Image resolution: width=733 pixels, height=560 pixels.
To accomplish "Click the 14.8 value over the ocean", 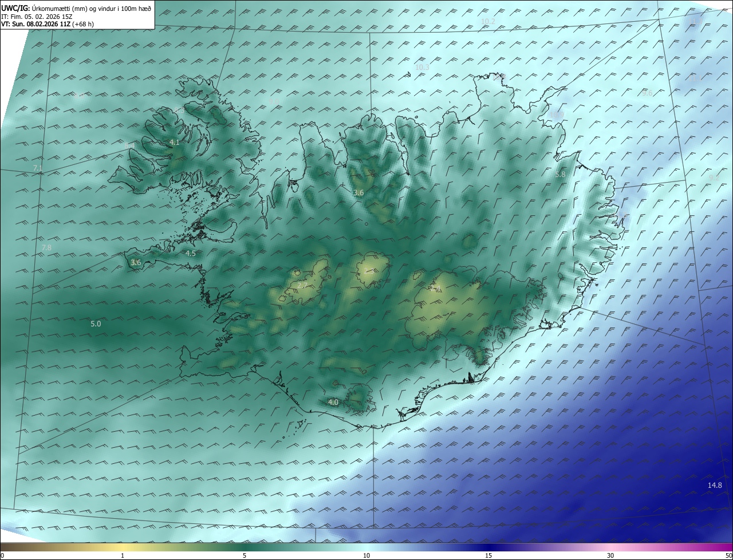I will 715,486.
